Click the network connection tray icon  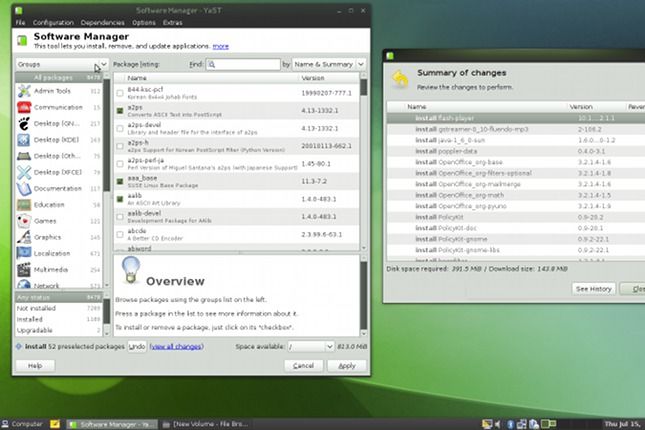point(522,424)
